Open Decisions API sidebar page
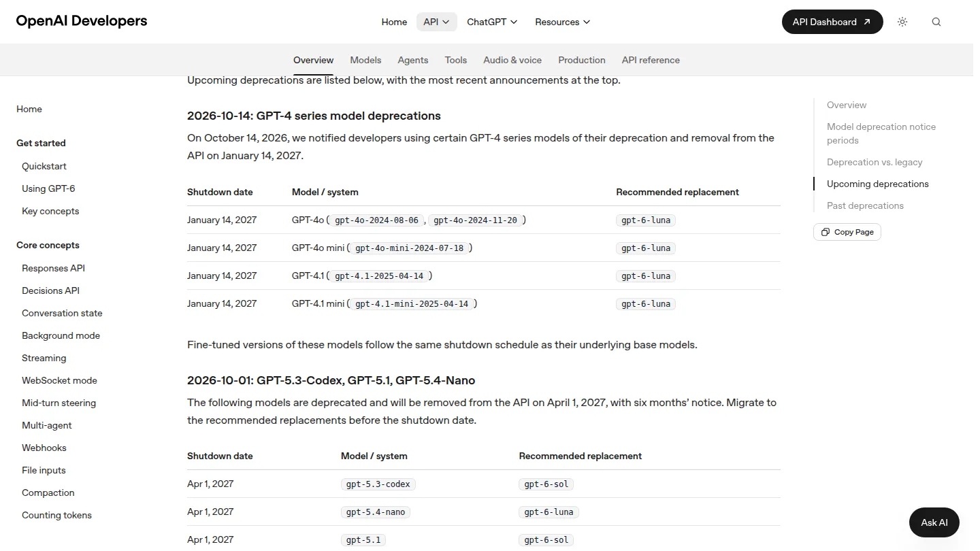980x551 pixels. [50, 290]
